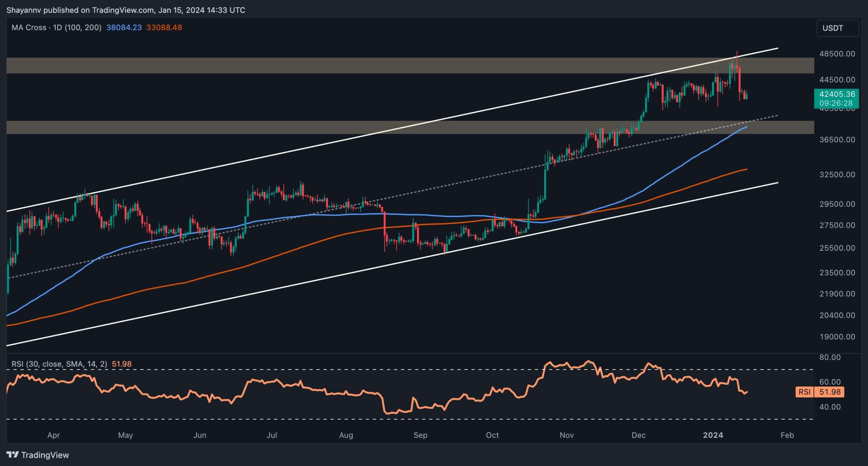
Task: Click the 23500.00 price axis label
Action: [x=837, y=273]
